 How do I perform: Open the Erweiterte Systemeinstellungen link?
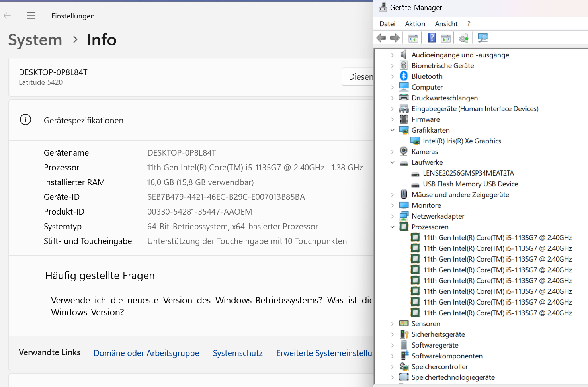[x=324, y=353]
